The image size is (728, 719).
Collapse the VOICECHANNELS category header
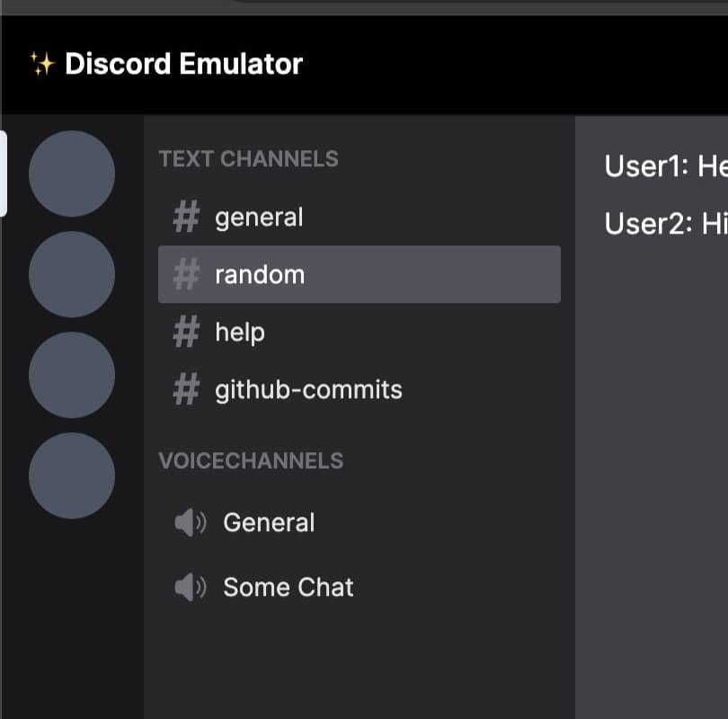coord(251,461)
